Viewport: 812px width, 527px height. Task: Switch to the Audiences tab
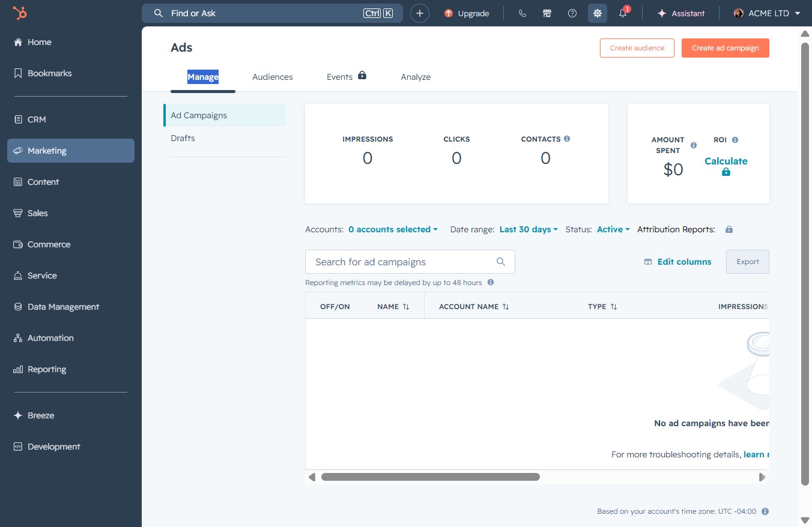tap(273, 77)
